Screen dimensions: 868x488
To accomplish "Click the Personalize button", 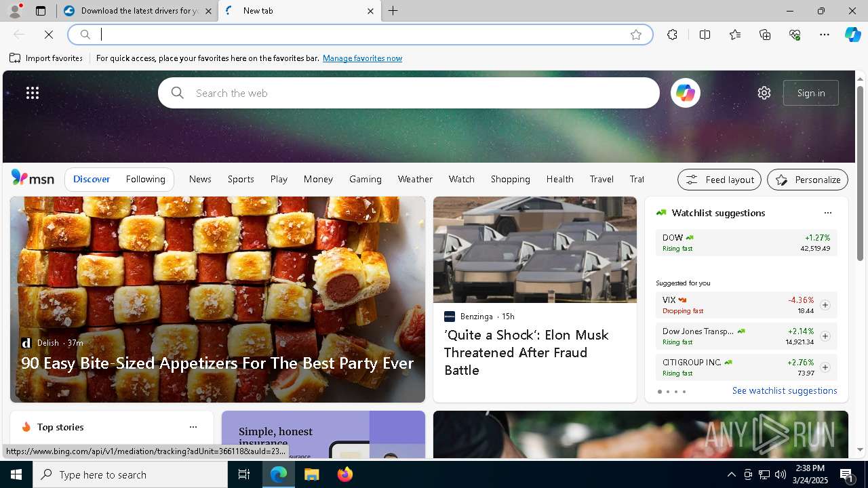I will (808, 180).
